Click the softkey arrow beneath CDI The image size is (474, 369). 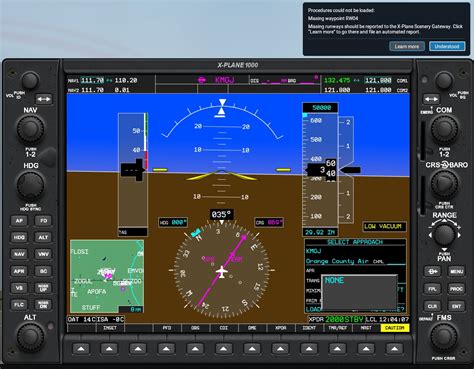[x=223, y=349]
